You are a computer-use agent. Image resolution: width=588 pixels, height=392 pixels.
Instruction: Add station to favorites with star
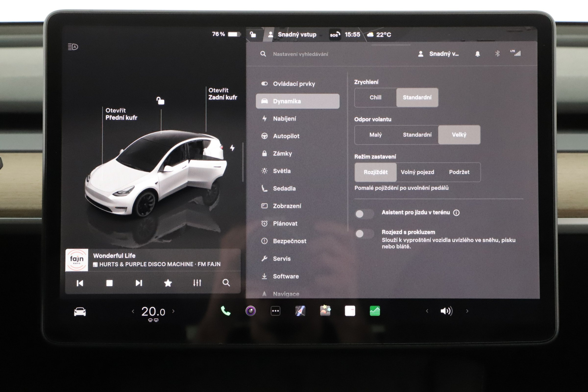tap(168, 283)
